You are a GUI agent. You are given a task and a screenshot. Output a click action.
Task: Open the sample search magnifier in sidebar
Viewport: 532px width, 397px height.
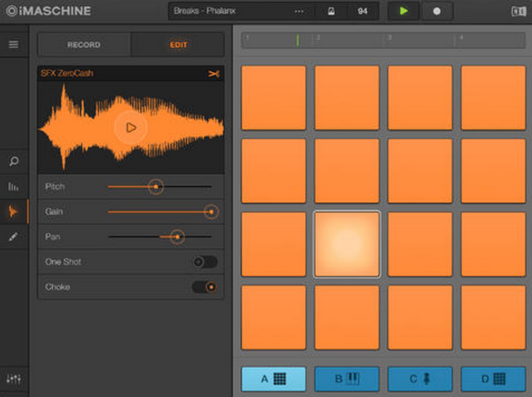point(13,161)
